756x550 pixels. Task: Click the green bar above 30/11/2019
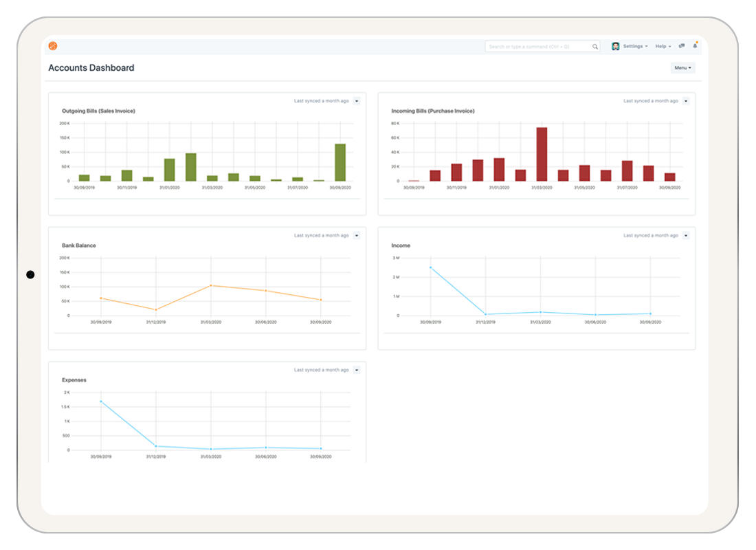click(127, 175)
